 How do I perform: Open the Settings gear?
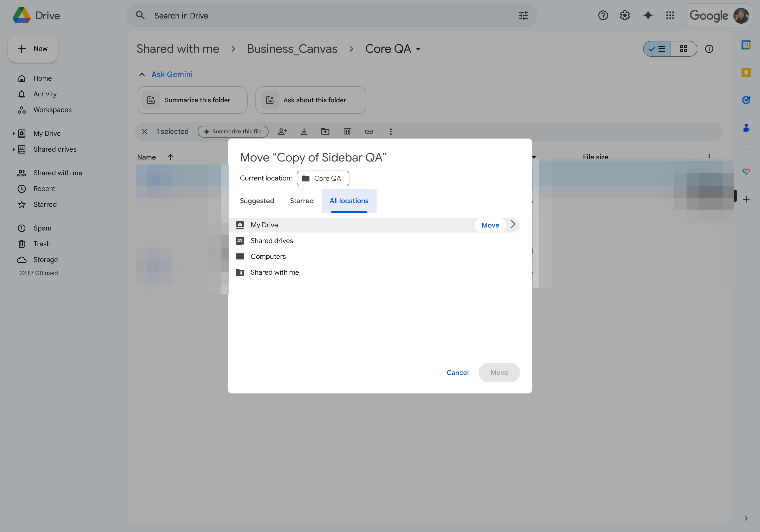625,15
